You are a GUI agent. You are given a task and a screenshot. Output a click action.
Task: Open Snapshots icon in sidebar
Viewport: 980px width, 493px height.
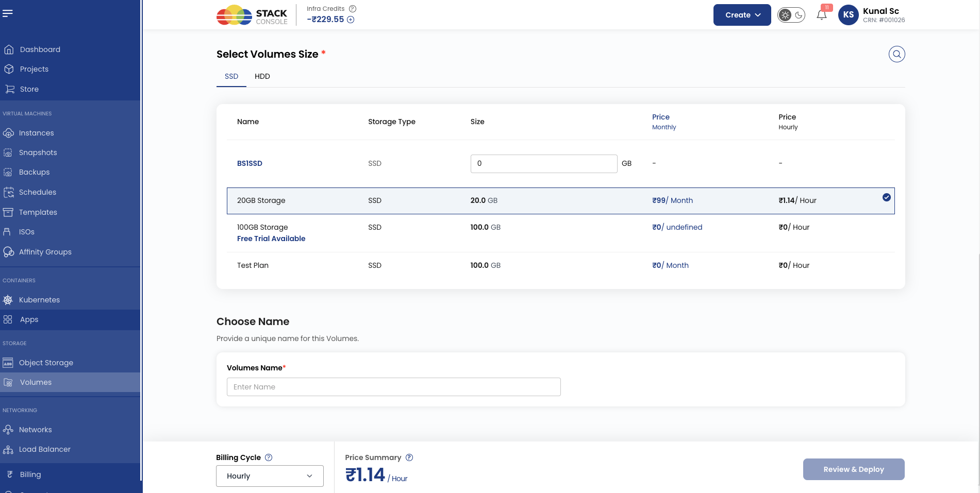tap(8, 152)
